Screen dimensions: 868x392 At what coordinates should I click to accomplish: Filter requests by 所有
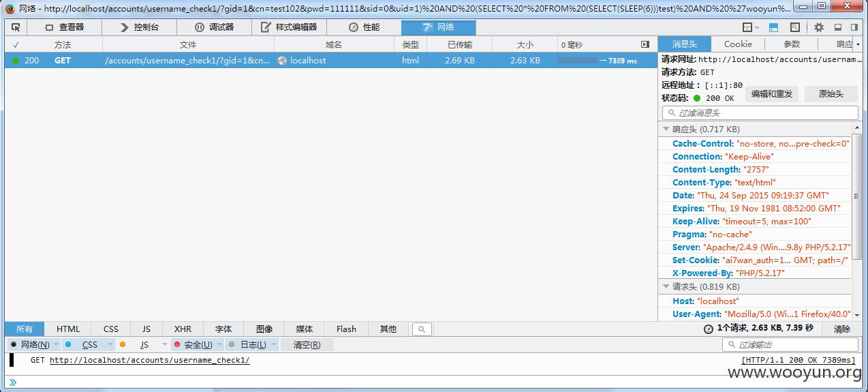(25, 329)
